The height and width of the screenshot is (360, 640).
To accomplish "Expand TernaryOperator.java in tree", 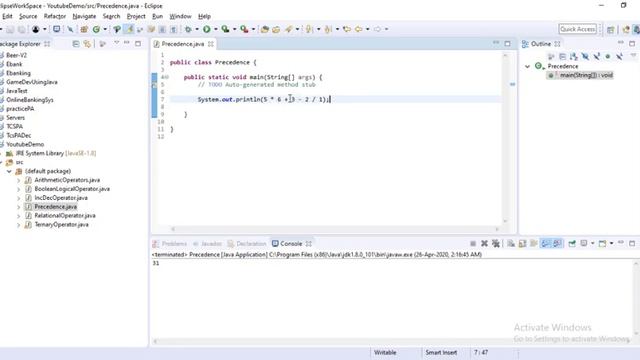I will [x=18, y=224].
